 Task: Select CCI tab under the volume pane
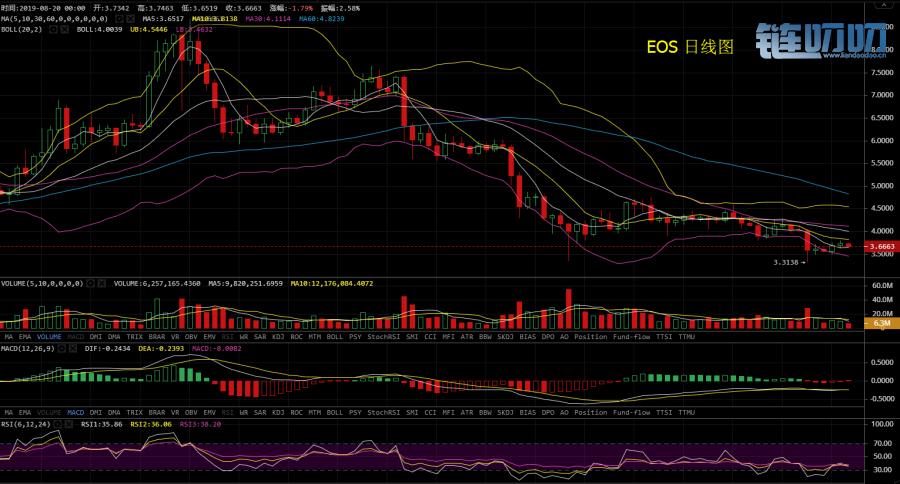[430, 337]
